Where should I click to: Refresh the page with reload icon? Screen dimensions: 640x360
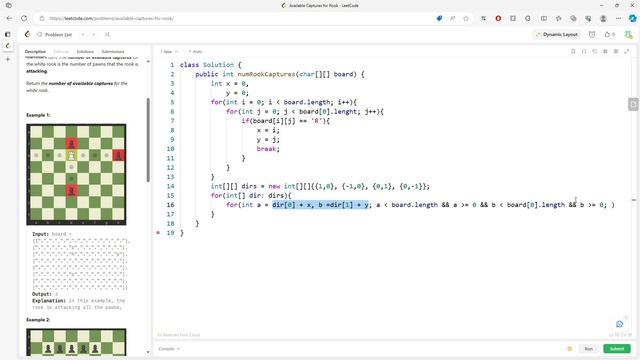click(24, 18)
